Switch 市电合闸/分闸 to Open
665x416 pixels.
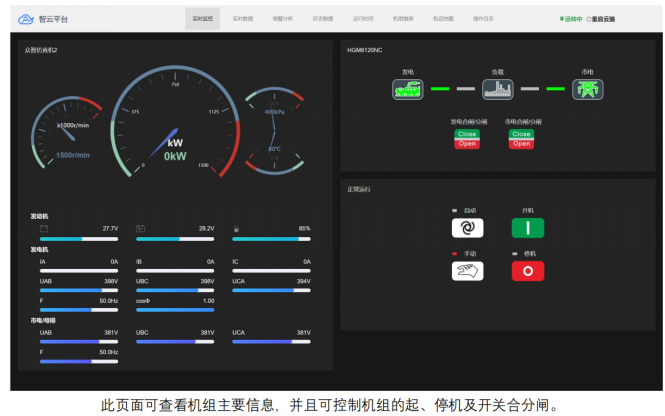[x=520, y=143]
